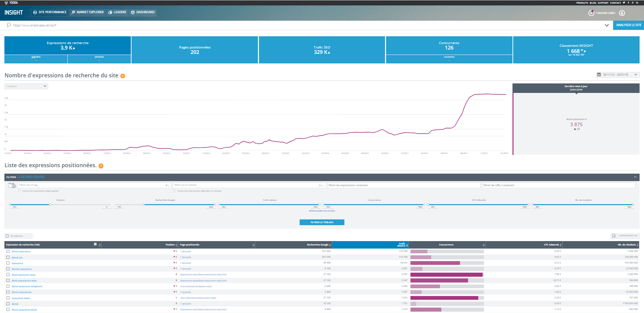
Task: Open the user account profile icon
Action: click(622, 13)
